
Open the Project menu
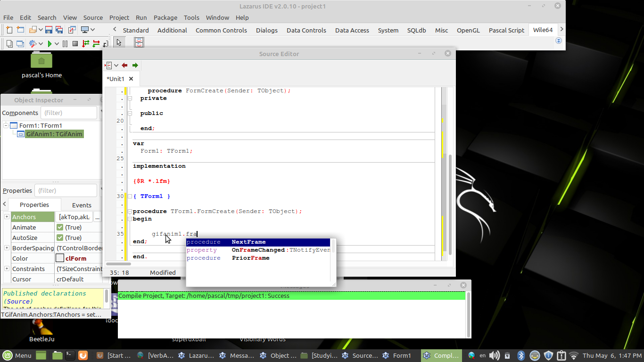click(119, 17)
